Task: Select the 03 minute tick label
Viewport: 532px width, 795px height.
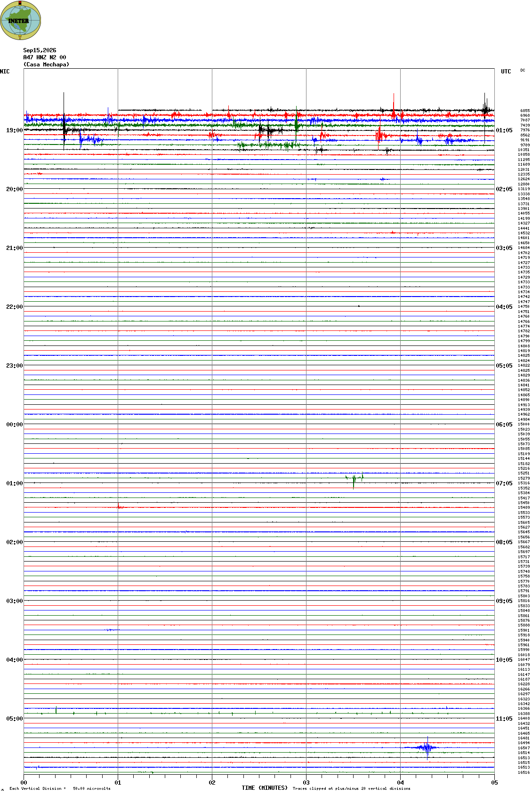Action: 306,783
